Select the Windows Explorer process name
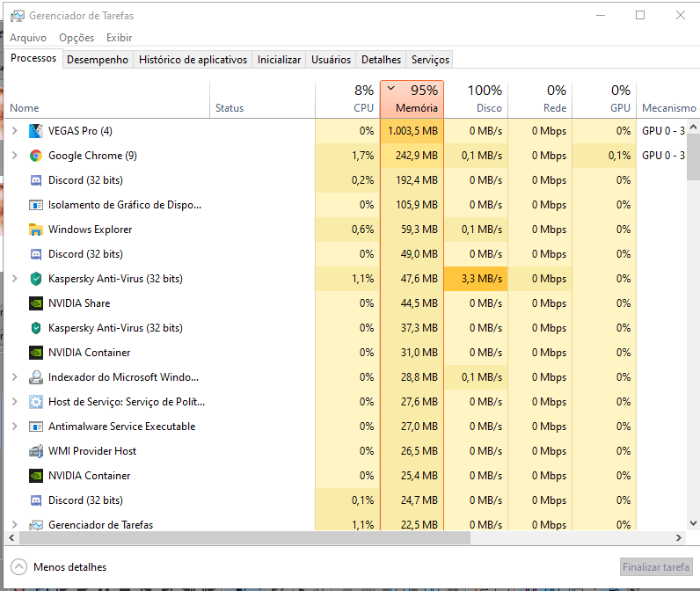 click(91, 230)
